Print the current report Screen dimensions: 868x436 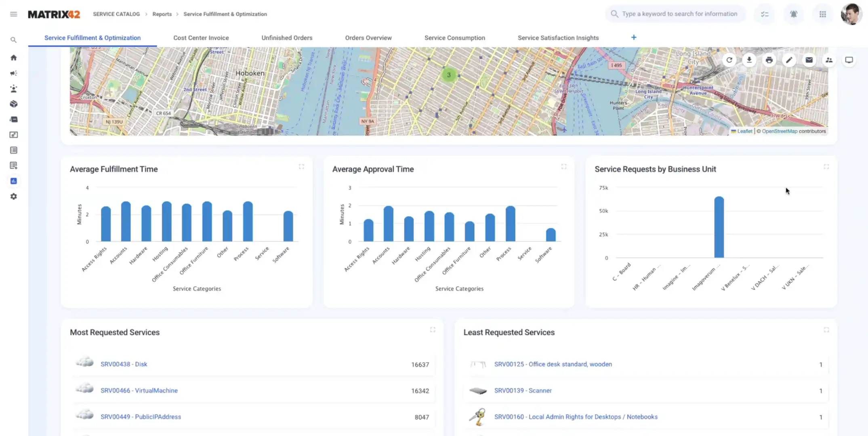(769, 60)
